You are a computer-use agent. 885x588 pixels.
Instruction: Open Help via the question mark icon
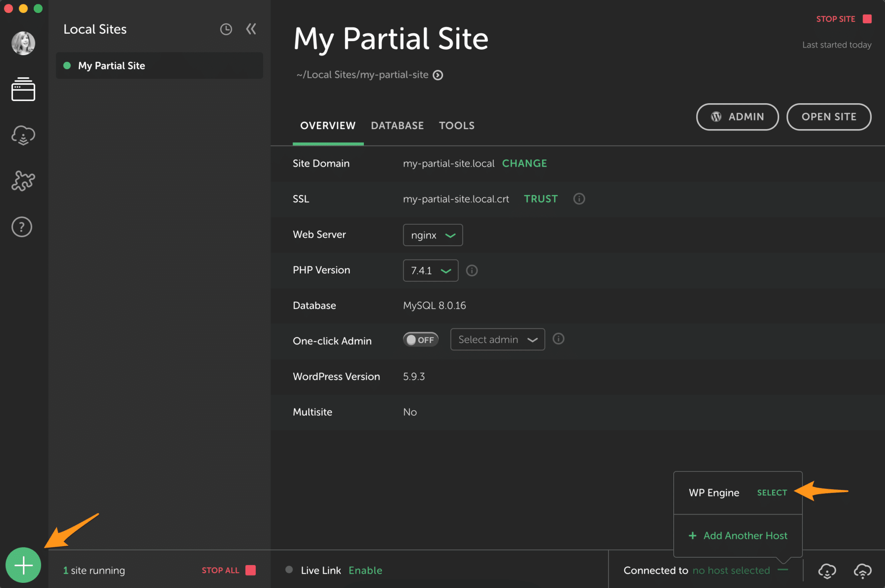[x=21, y=226]
